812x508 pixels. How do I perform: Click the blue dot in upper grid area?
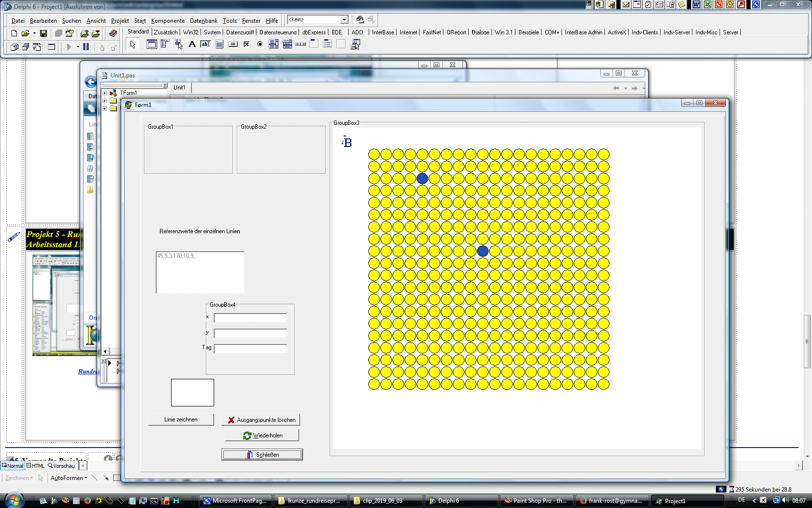click(422, 179)
